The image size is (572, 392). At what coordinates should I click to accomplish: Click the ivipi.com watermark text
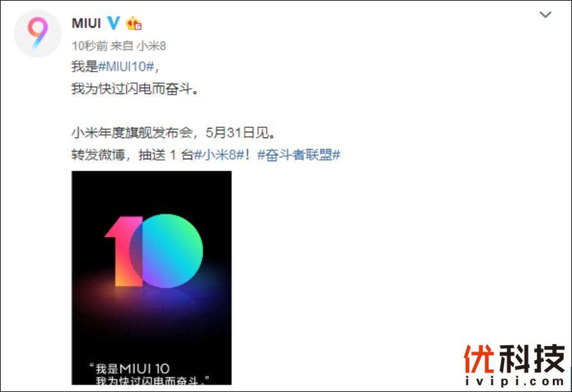(514, 381)
